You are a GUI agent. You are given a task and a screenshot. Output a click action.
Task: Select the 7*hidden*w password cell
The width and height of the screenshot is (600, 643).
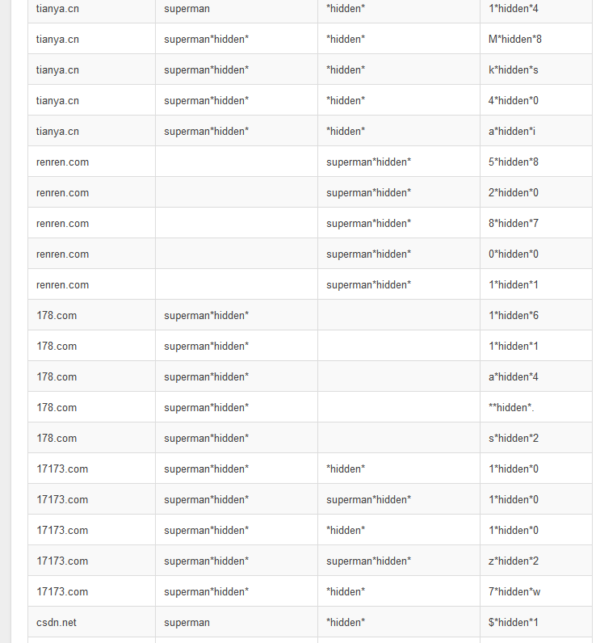coord(517,592)
